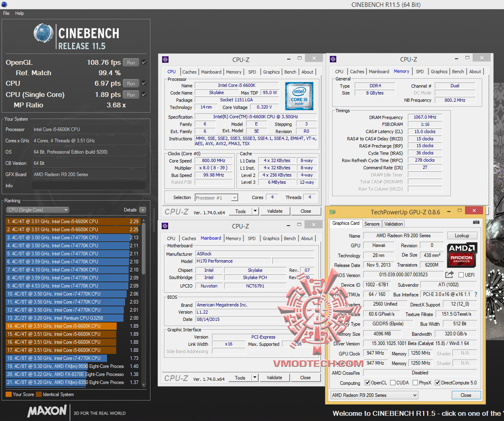Take a GPU-Z screenshot with the camera icon
504x421 pixels.
[476, 222]
